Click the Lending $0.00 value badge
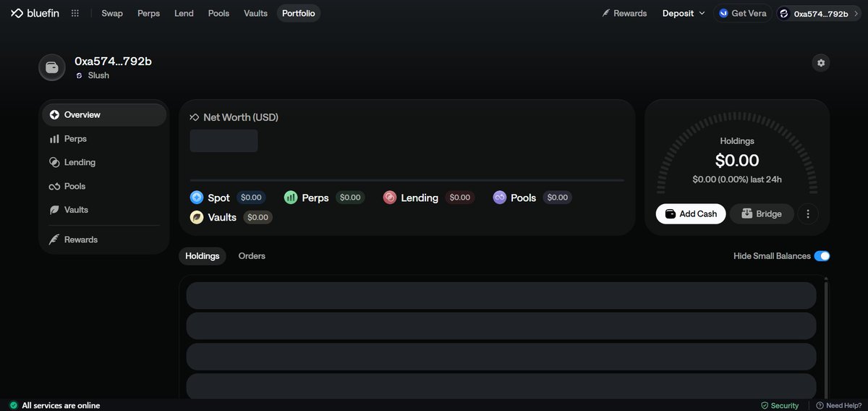868x411 pixels. coord(459,198)
